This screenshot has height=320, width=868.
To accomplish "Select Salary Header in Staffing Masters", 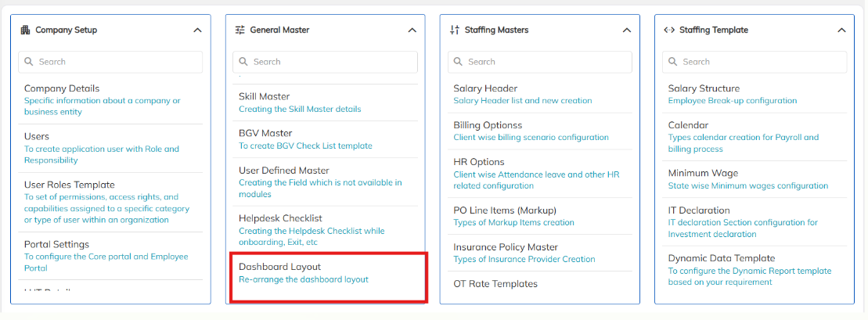I will 540,94.
